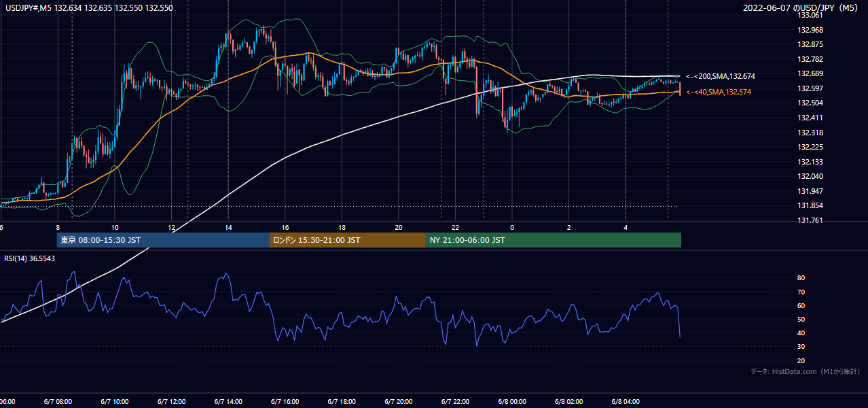The height and width of the screenshot is (408, 868).
Task: Click price axis label 131.854
Action: pos(810,206)
